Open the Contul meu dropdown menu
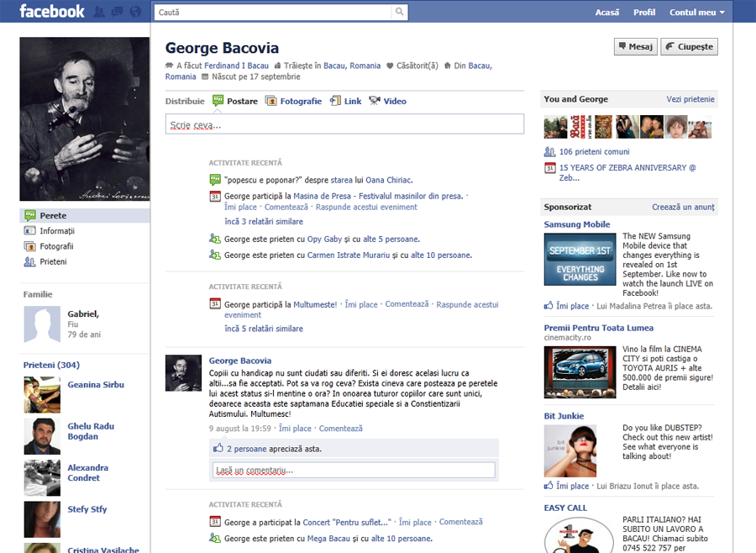Viewport: 756px width, 553px height. (x=696, y=13)
